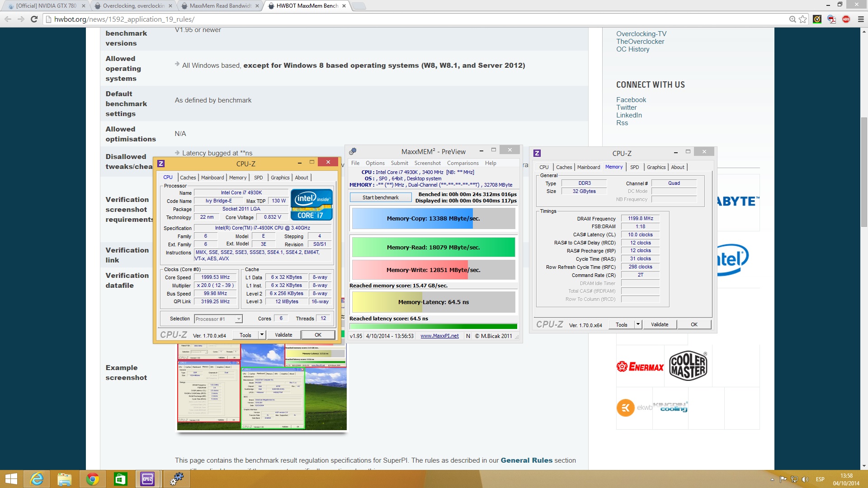This screenshot has height=488, width=868.
Task: Open Tools dropdown arrow in Memory CPU-Z window
Action: (x=638, y=324)
